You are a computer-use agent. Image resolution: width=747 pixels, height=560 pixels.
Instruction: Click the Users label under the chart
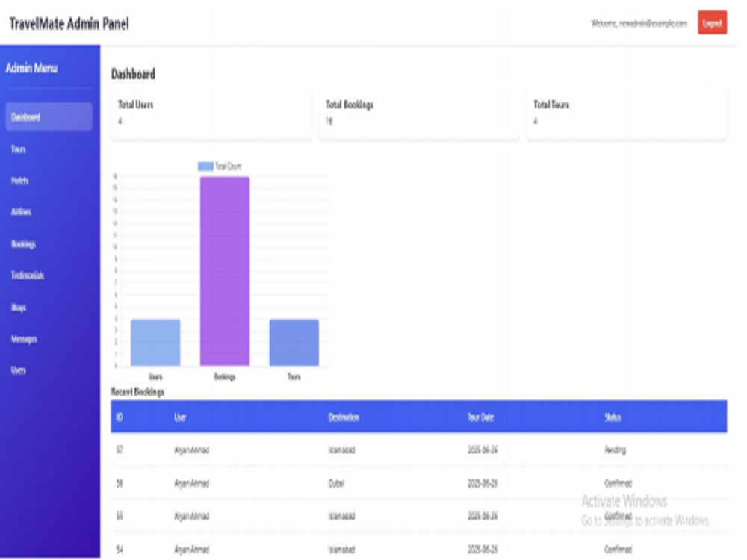pos(156,376)
